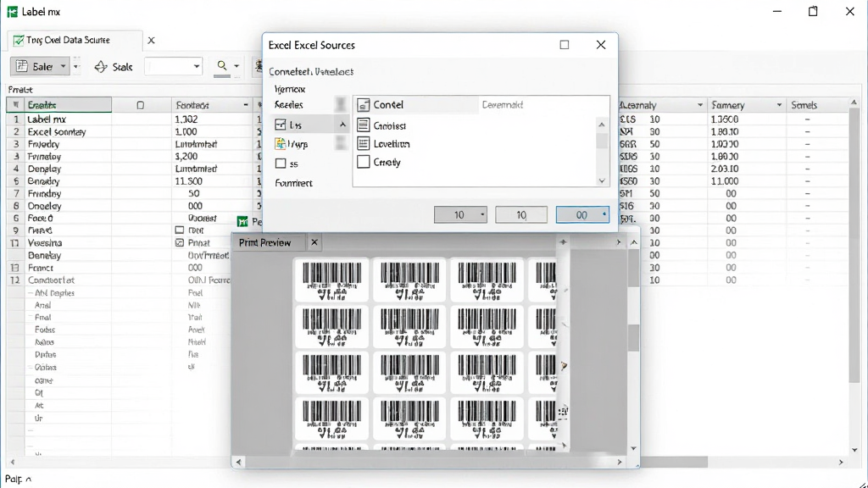Image resolution: width=868 pixels, height=488 pixels.
Task: Click the plus icon in Print Preview header
Action: tap(563, 241)
